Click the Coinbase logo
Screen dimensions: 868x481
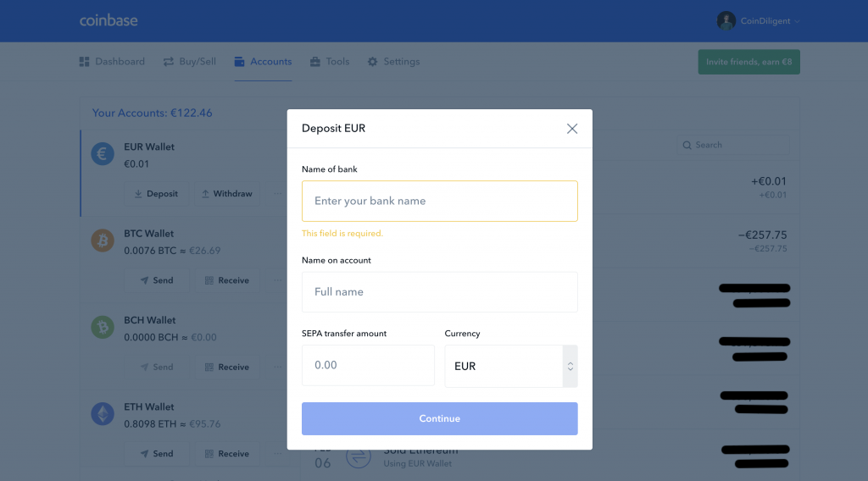click(108, 20)
